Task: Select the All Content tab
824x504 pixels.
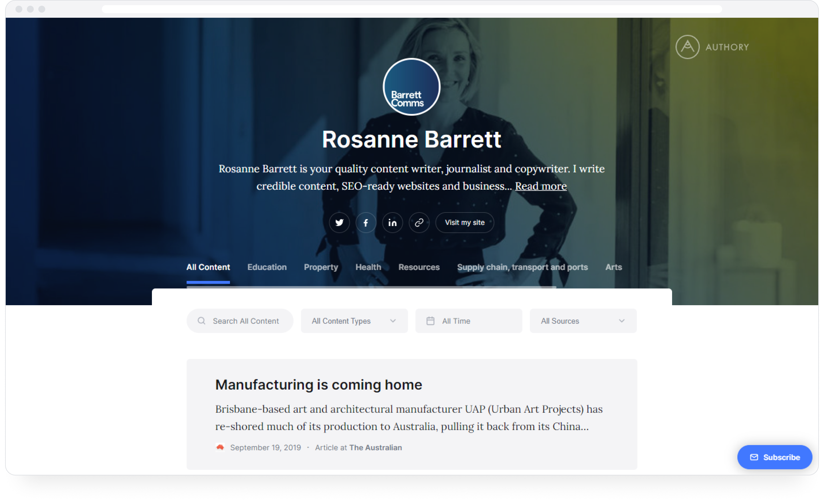Action: 208,267
